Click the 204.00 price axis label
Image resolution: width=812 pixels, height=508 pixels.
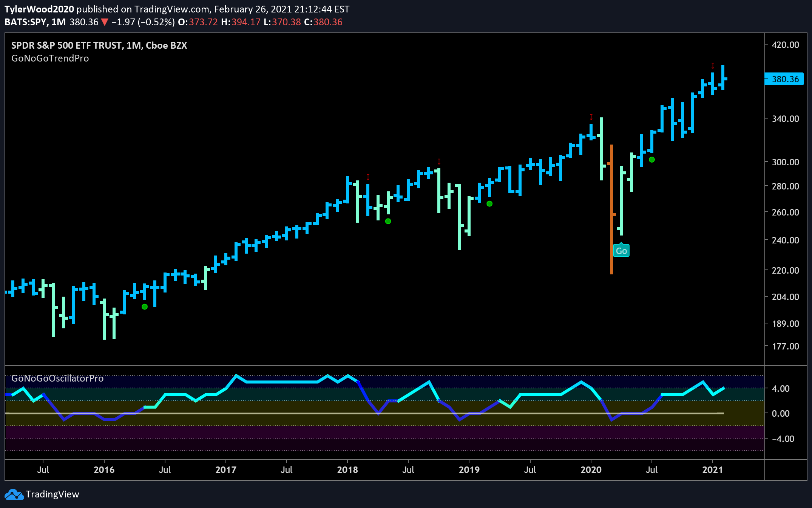(x=786, y=297)
